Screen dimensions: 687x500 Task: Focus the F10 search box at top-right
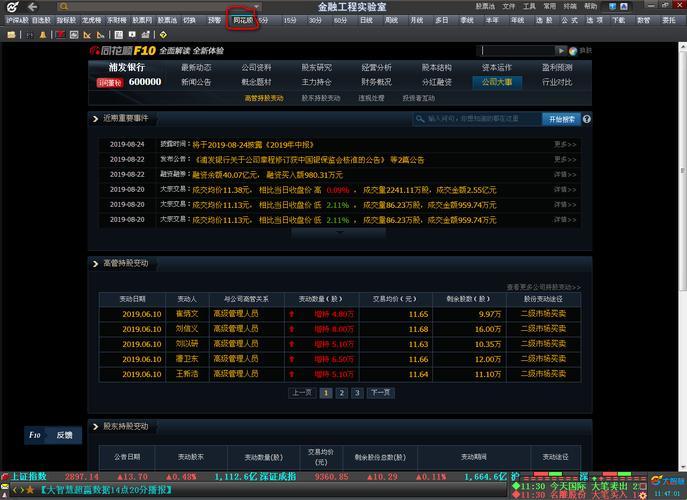click(517, 51)
